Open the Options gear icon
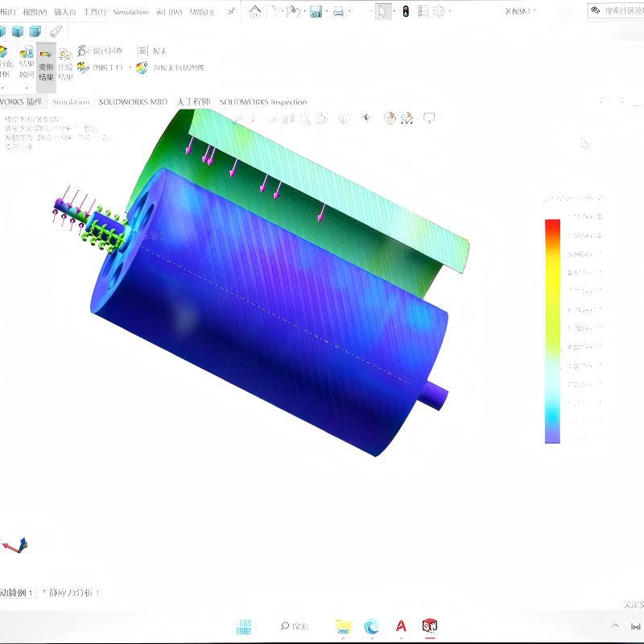 tap(439, 11)
